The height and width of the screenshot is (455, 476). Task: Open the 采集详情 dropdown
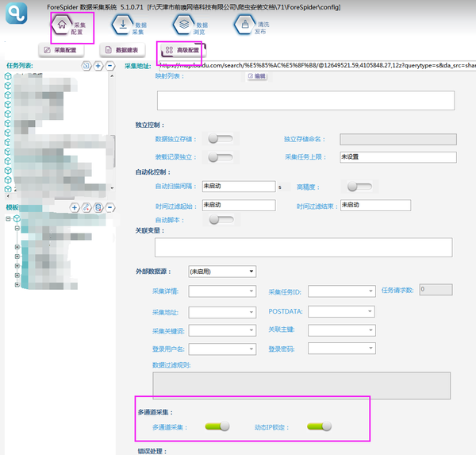[x=222, y=291]
